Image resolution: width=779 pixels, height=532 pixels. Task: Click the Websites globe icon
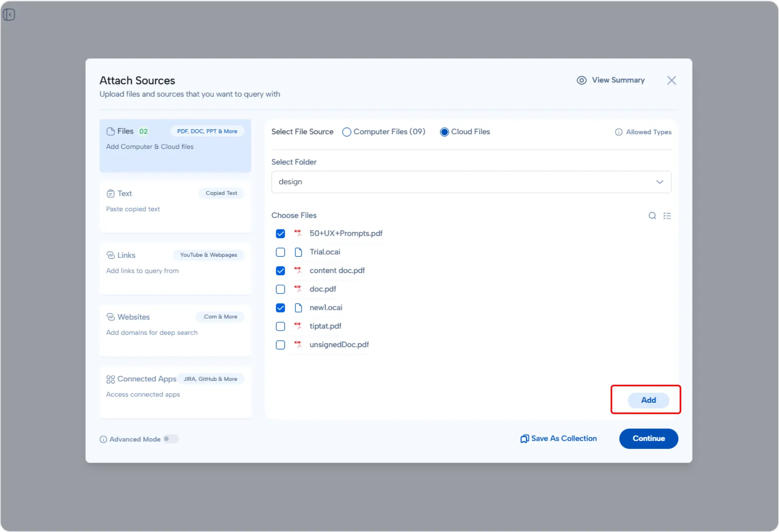(110, 317)
